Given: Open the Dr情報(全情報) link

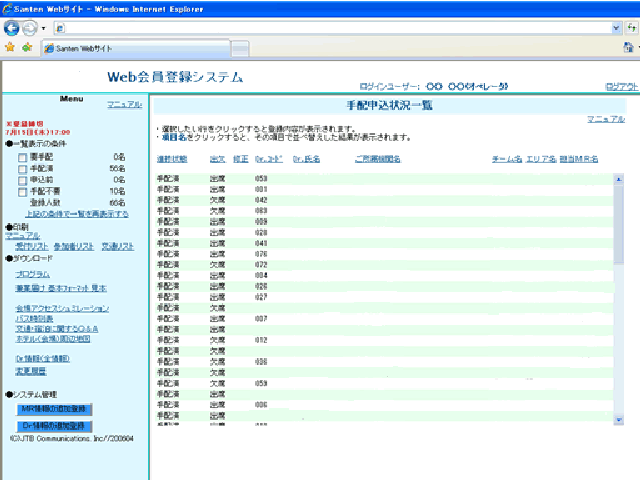Looking at the screenshot, I should tap(42, 359).
